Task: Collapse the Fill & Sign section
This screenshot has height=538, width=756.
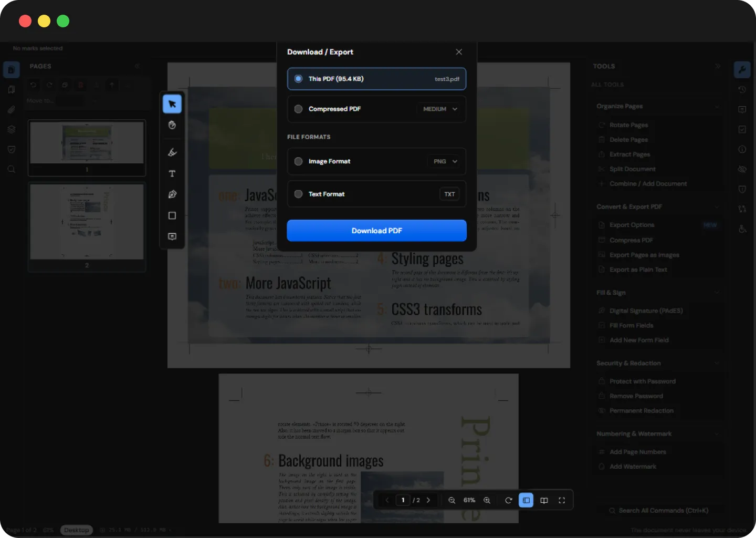Action: tap(717, 293)
